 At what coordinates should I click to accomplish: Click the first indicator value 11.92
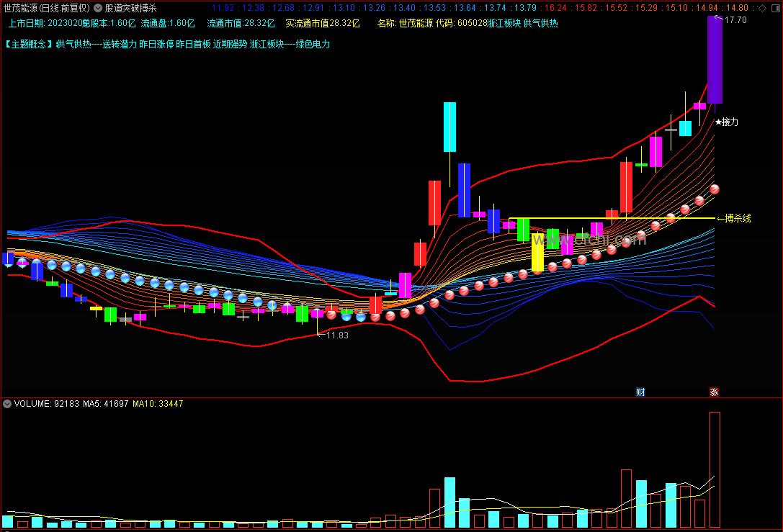[223, 8]
